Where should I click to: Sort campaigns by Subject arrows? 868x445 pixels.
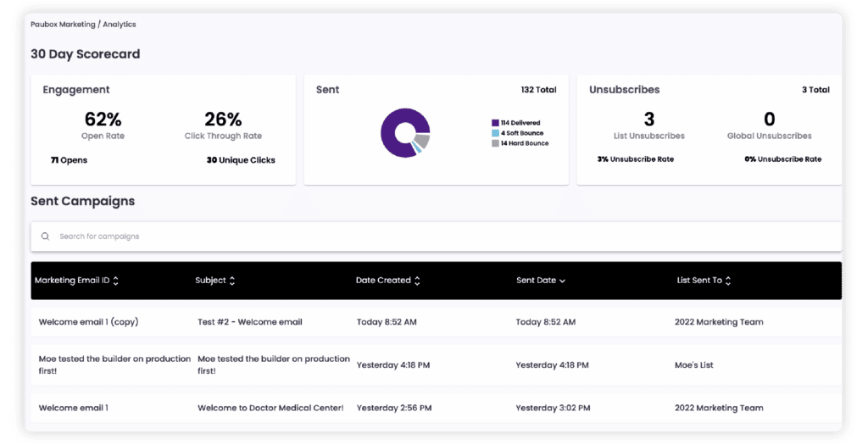232,281
